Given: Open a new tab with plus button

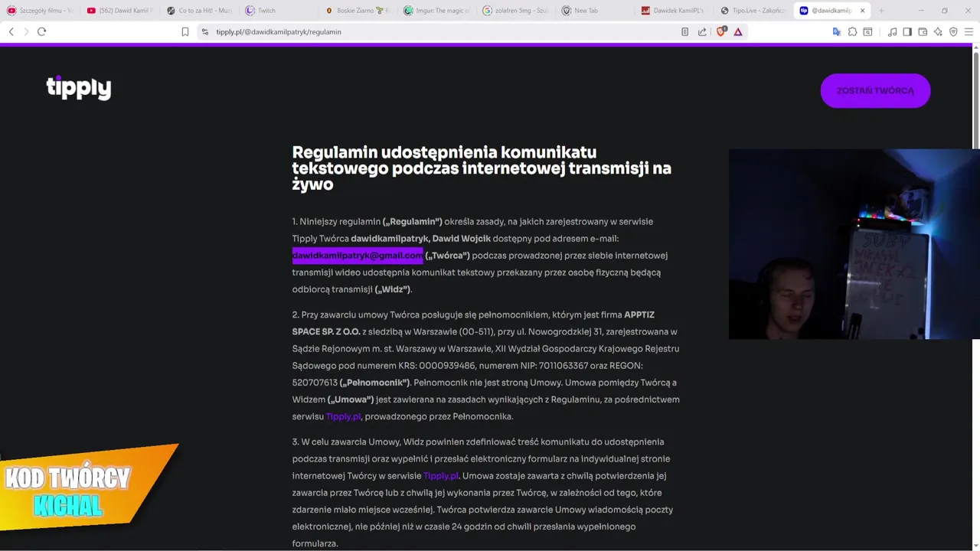Looking at the screenshot, I should [881, 11].
